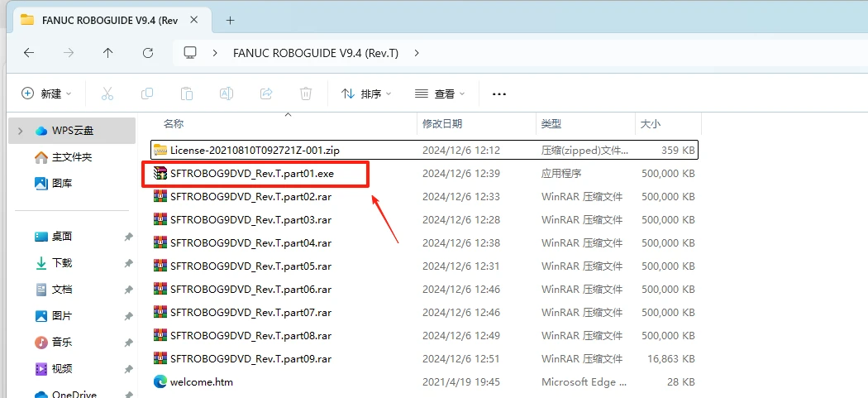This screenshot has height=398, width=868.
Task: Select License-20210810T092721Z-001.zip file
Action: tap(424, 150)
